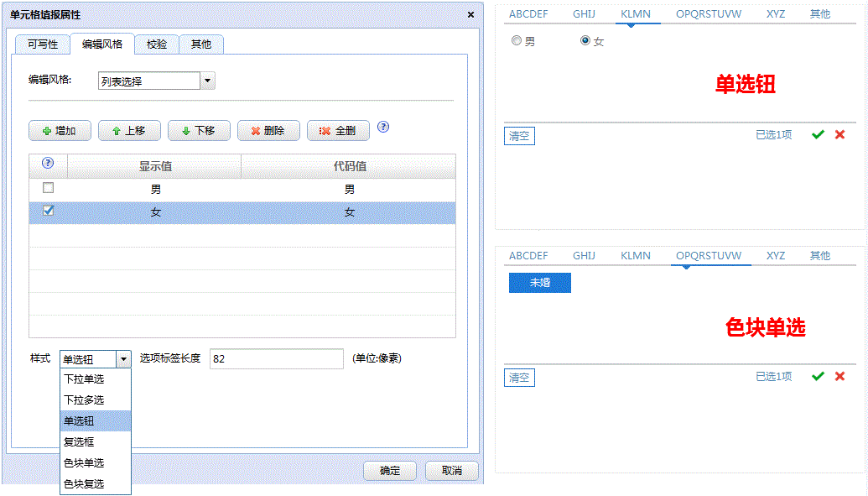Close the 单元格填报属性 dialog

[470, 15]
